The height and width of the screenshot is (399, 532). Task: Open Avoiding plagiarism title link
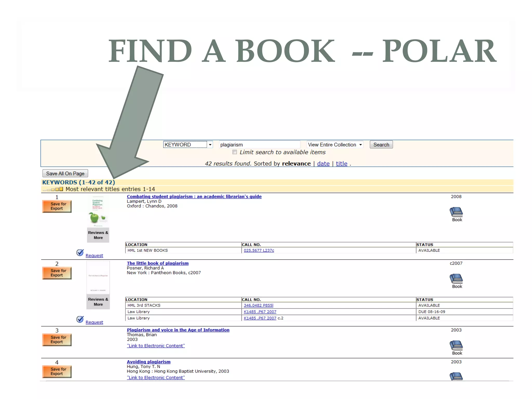tap(149, 362)
